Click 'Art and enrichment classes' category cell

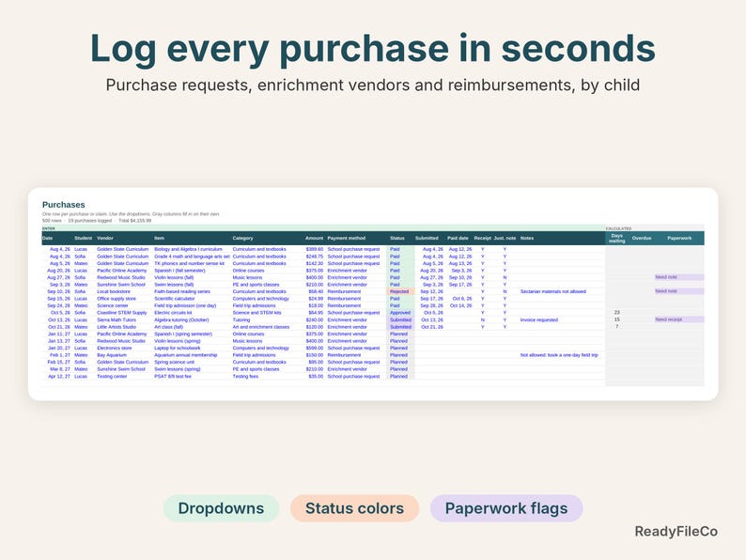click(x=260, y=327)
